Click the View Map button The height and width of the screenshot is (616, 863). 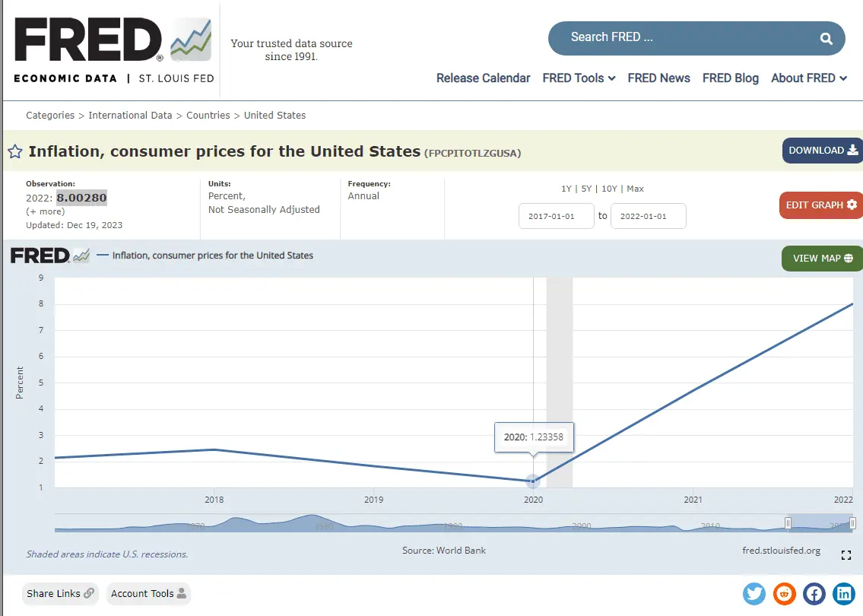coord(822,259)
